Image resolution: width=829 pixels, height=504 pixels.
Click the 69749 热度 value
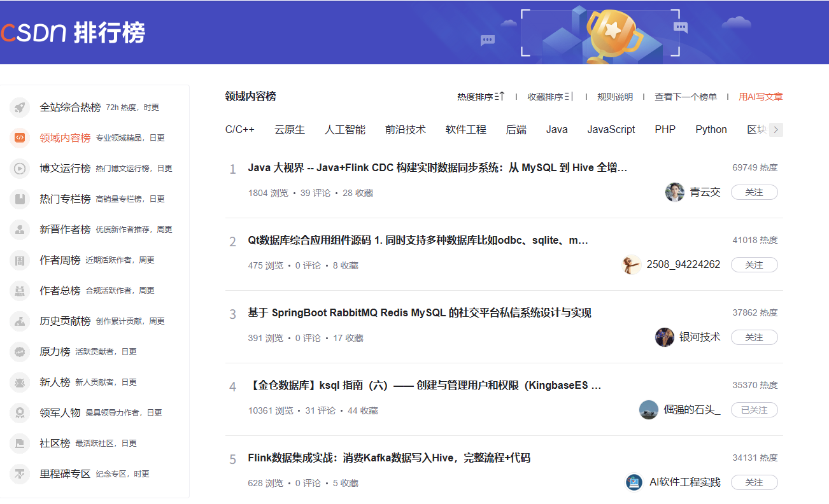755,168
